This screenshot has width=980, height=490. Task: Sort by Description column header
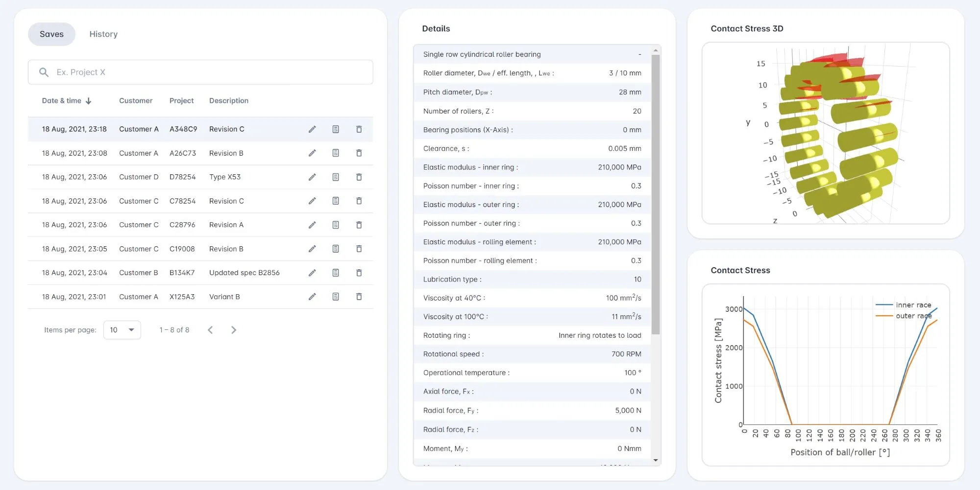[229, 101]
